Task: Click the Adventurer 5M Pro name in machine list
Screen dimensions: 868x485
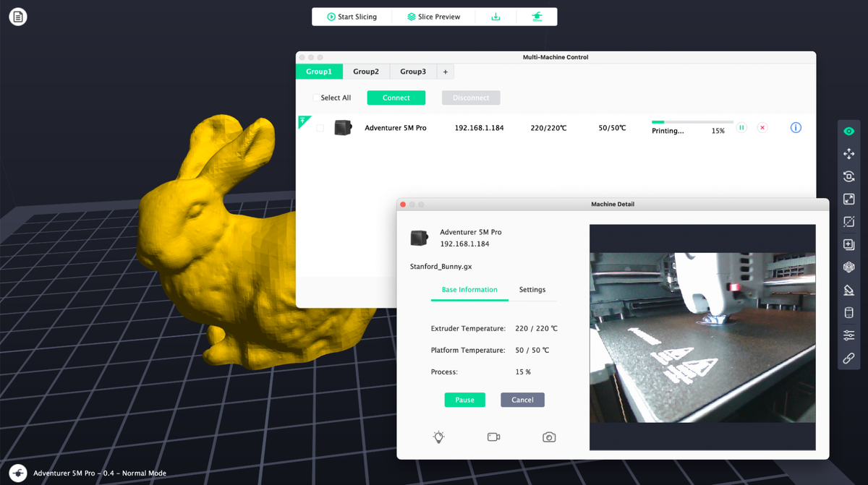Action: pos(396,128)
